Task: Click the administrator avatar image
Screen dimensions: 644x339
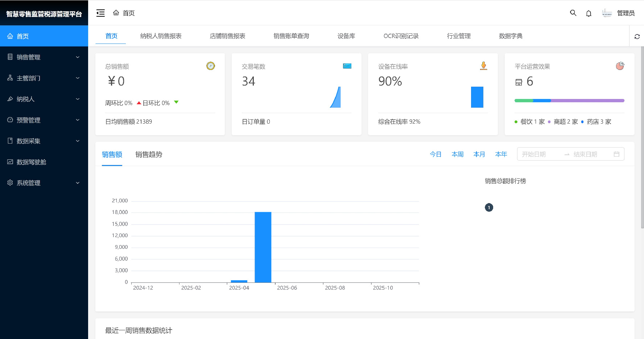Action: (x=607, y=13)
